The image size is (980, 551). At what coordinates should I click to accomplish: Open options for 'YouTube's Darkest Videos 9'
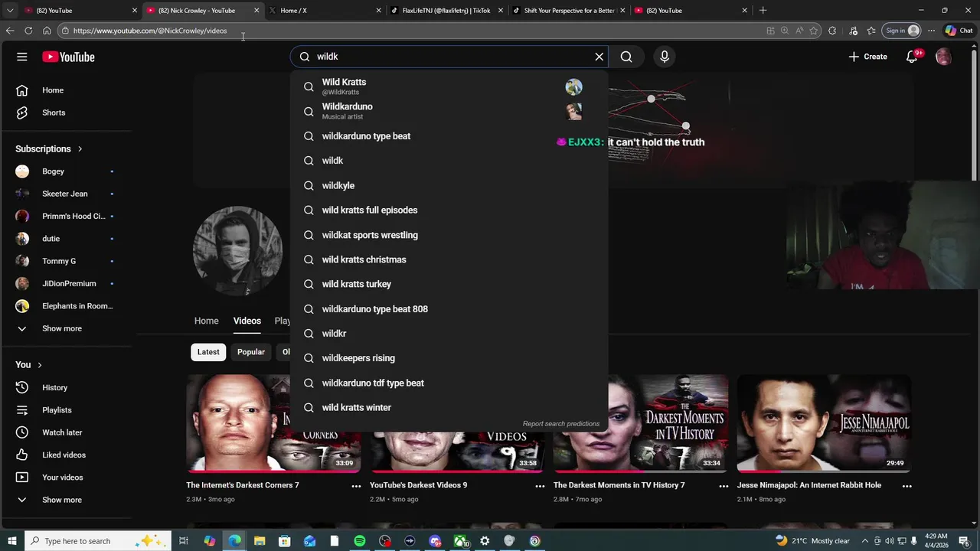coord(540,486)
